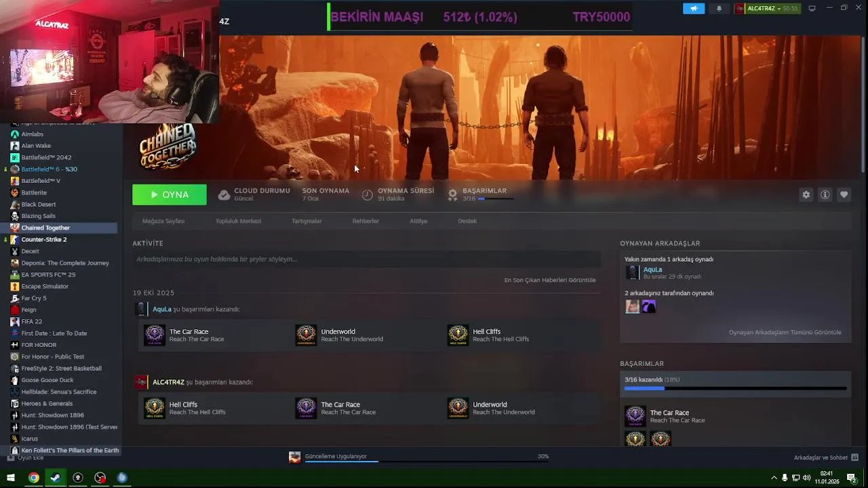This screenshot has width=868, height=488.
Task: Open game settings gear icon
Action: pos(806,195)
